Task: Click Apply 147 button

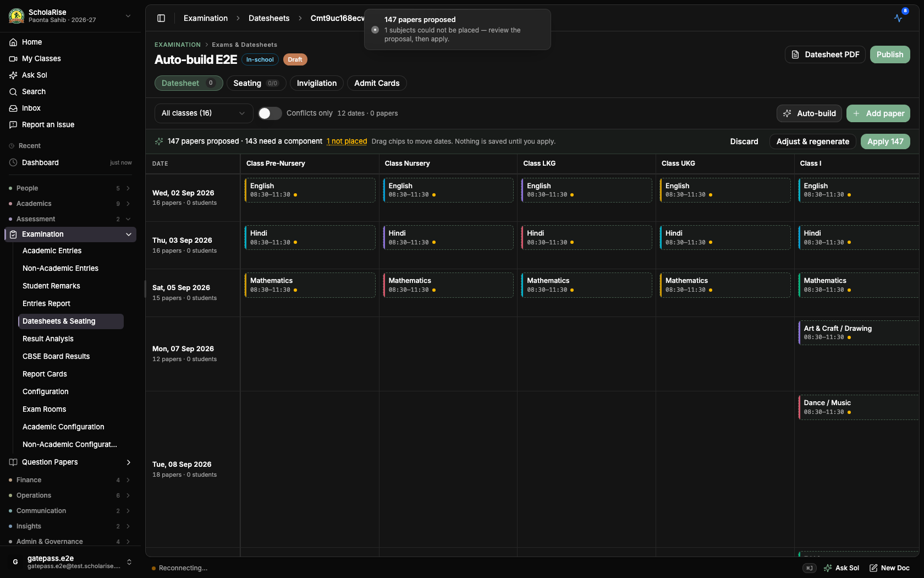Action: (885, 141)
